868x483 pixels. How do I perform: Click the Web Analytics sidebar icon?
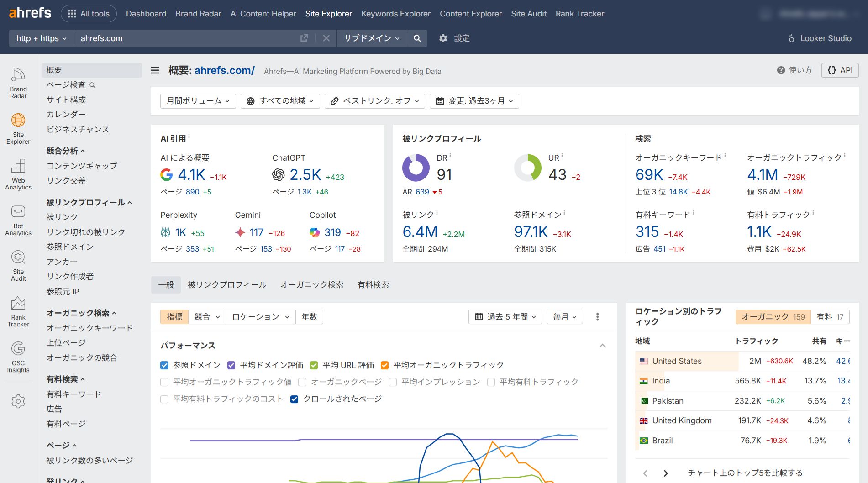click(x=18, y=174)
